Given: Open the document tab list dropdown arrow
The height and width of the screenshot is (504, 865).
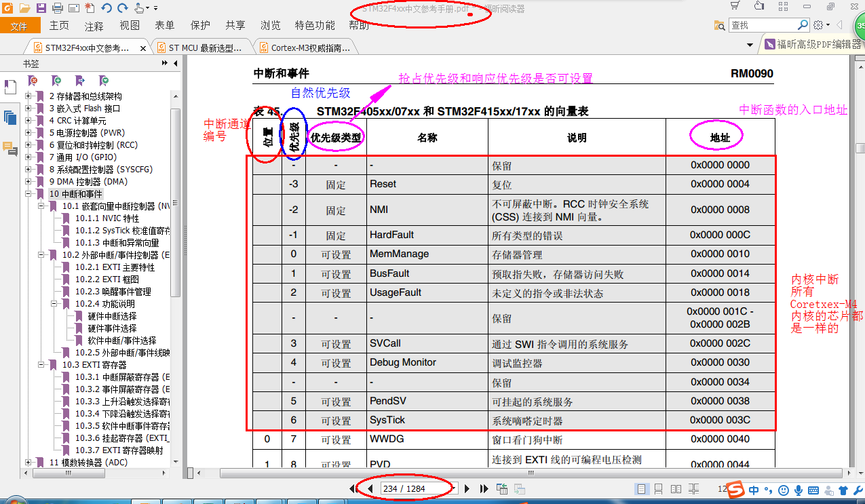Looking at the screenshot, I should pyautogui.click(x=750, y=45).
